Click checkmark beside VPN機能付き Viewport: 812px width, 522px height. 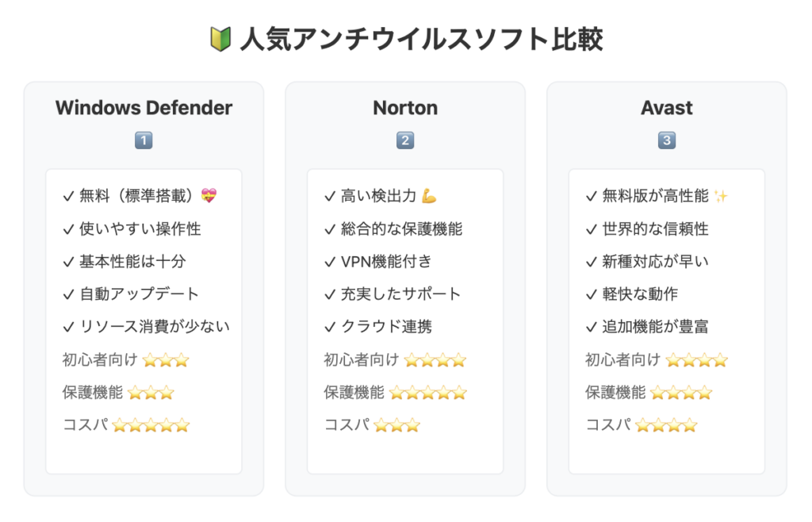tap(330, 263)
